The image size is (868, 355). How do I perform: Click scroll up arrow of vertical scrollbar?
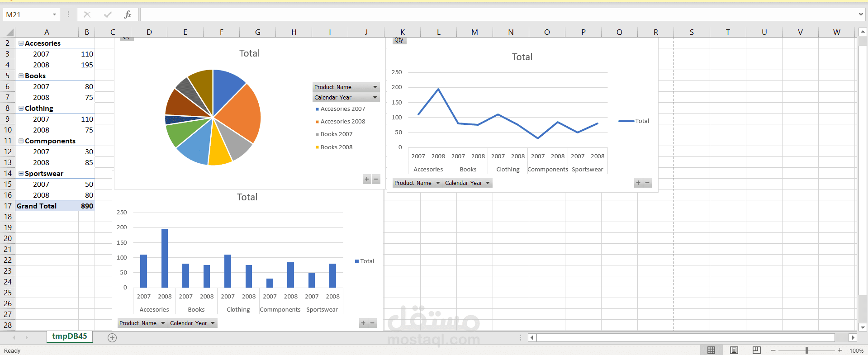(863, 32)
